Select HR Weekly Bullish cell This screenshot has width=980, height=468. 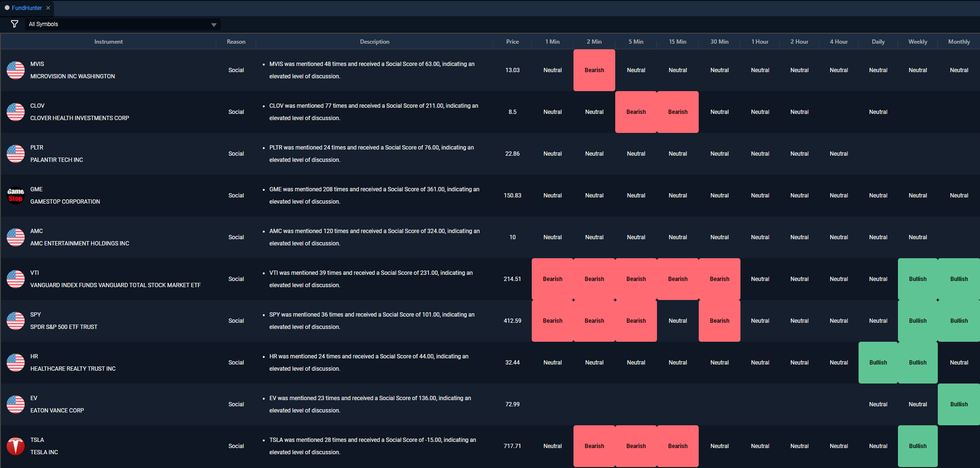coord(917,363)
